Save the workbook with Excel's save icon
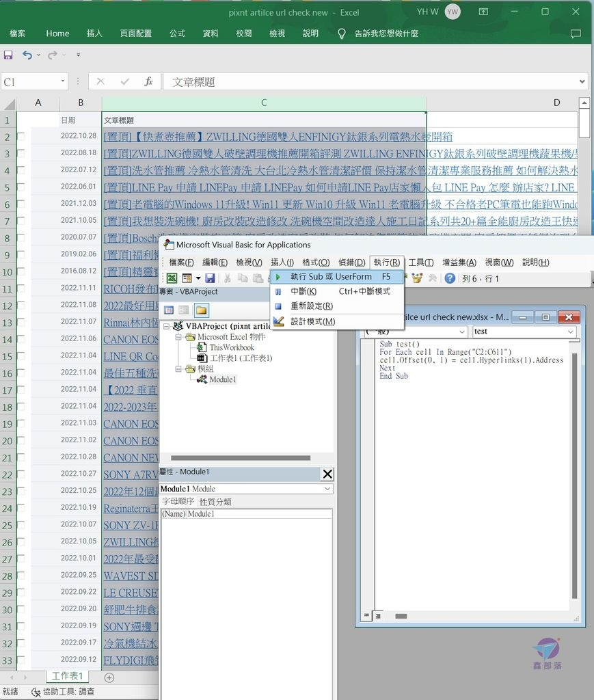The height and width of the screenshot is (700, 594). point(8,55)
